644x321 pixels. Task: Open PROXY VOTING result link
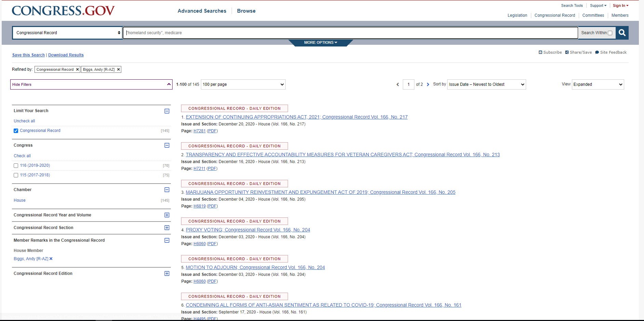[x=248, y=230]
